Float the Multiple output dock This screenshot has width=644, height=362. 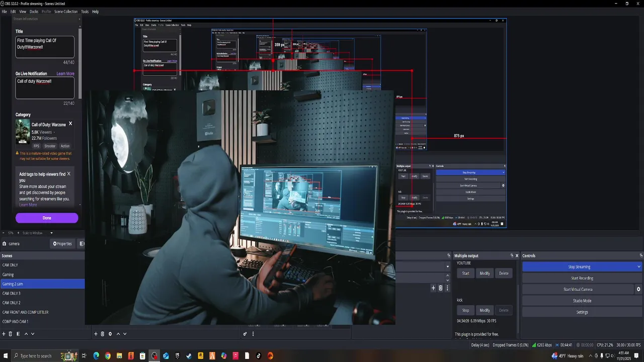(x=512, y=256)
